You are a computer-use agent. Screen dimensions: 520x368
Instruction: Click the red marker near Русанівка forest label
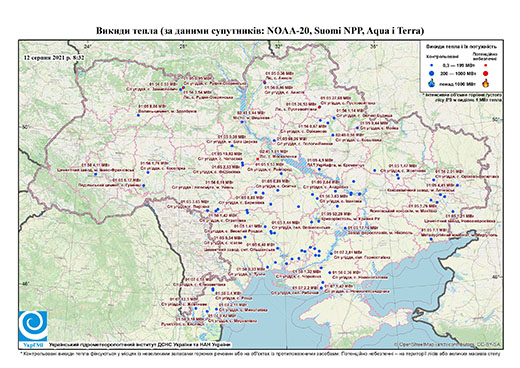319,107
